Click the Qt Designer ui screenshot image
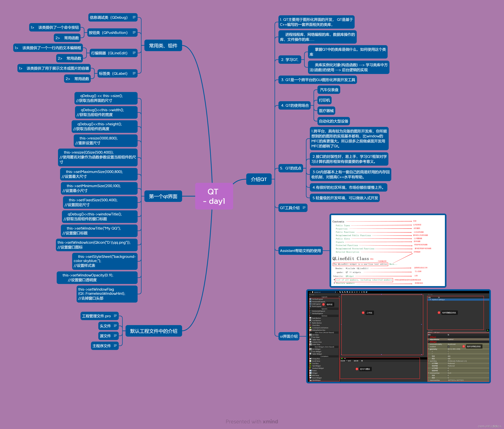The image size is (504, 429). 398,336
